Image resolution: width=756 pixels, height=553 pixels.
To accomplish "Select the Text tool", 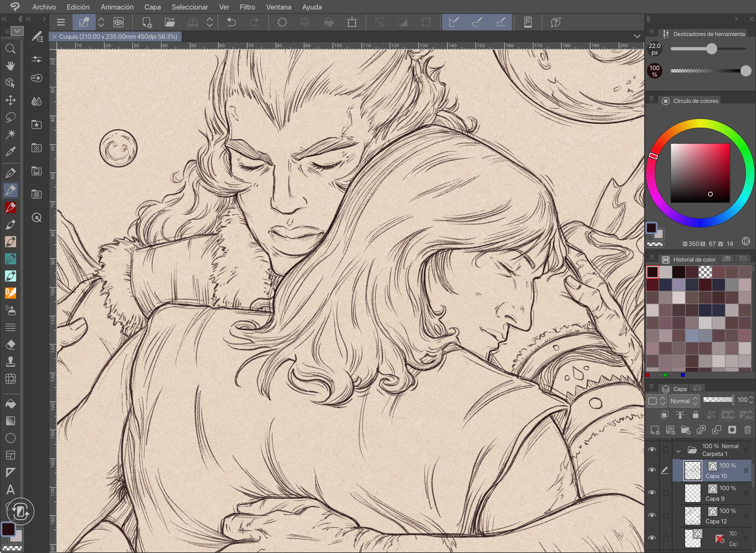I will [x=11, y=490].
